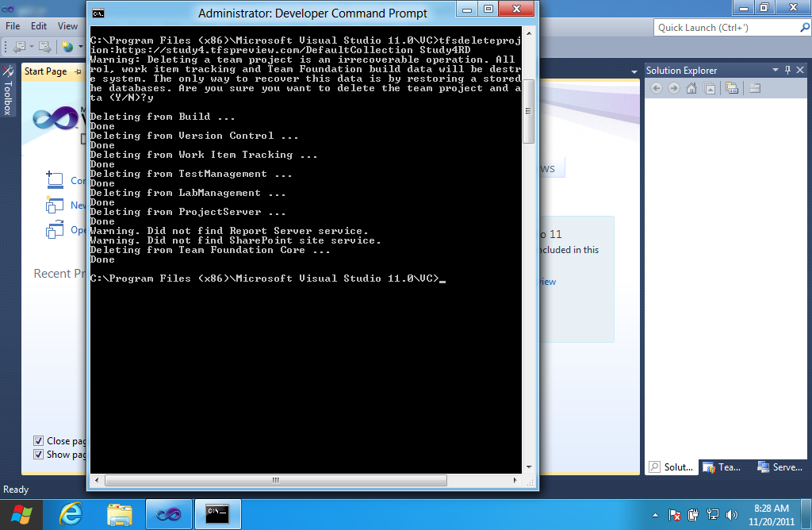The image size is (812, 530).
Task: Click Action Center flag tray icon
Action: tap(674, 515)
